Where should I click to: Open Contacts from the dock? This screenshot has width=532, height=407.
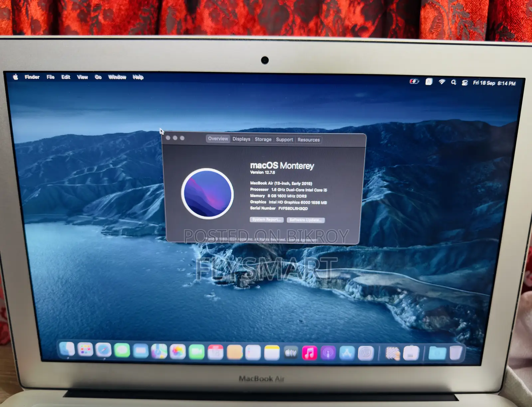(235, 352)
